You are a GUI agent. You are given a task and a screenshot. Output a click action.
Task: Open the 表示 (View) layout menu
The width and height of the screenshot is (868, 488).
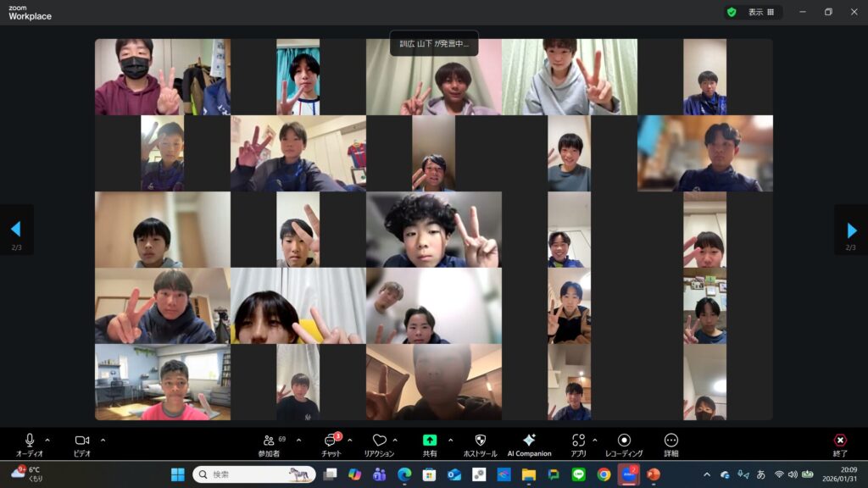click(x=760, y=13)
